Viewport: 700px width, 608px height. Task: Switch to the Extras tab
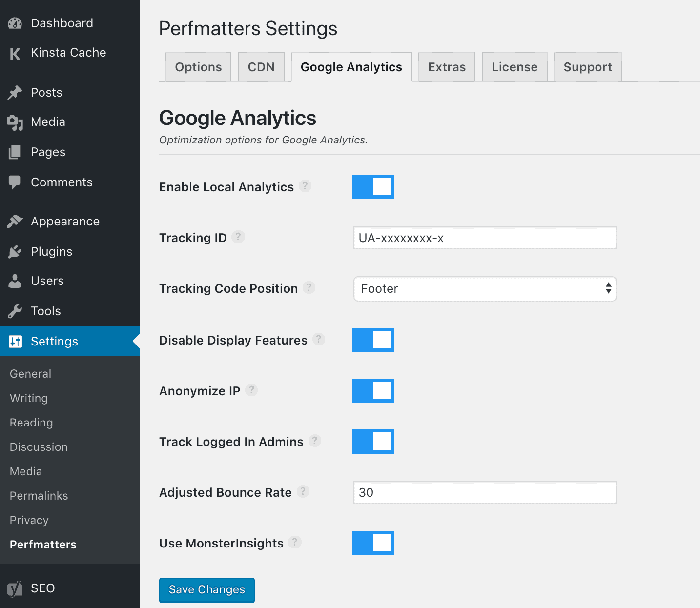coord(446,67)
